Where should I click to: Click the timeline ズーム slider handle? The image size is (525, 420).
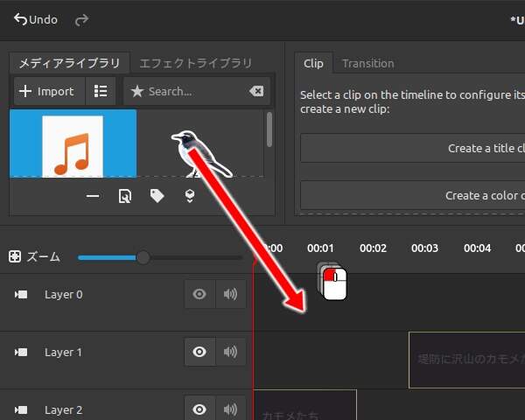143,257
